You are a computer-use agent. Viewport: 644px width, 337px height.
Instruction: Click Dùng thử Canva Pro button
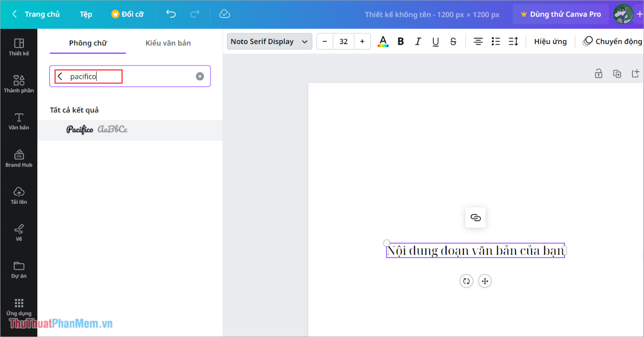tap(560, 14)
